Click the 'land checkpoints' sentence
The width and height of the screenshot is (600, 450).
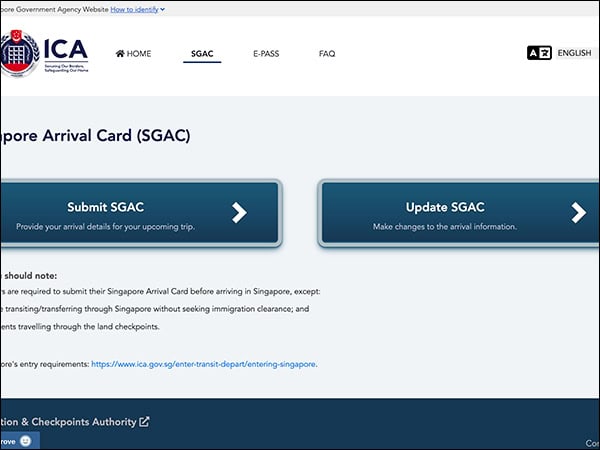tap(80, 327)
